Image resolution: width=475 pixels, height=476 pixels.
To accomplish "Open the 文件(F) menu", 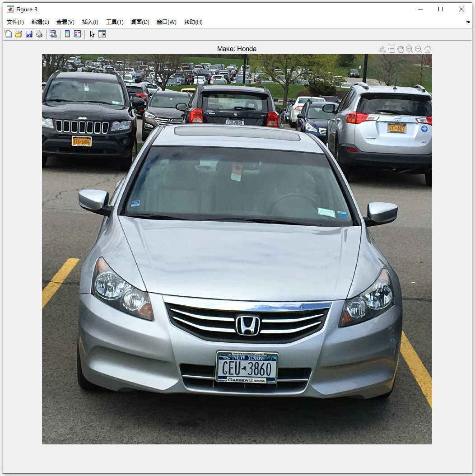I will tap(15, 22).
